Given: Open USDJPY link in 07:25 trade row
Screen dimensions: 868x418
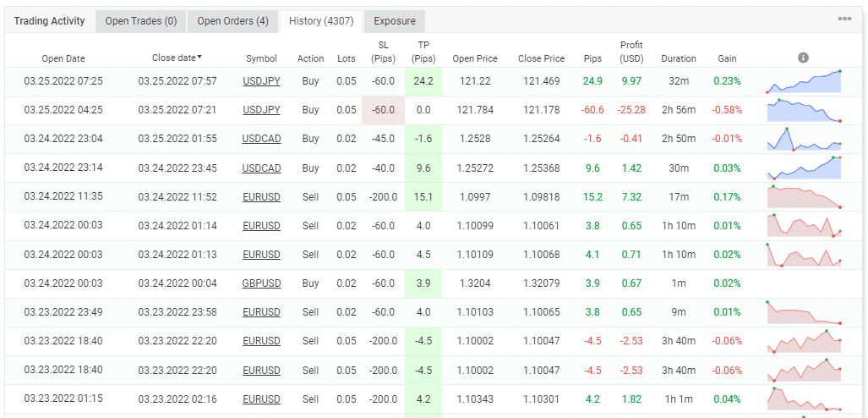Looking at the screenshot, I should click(261, 81).
